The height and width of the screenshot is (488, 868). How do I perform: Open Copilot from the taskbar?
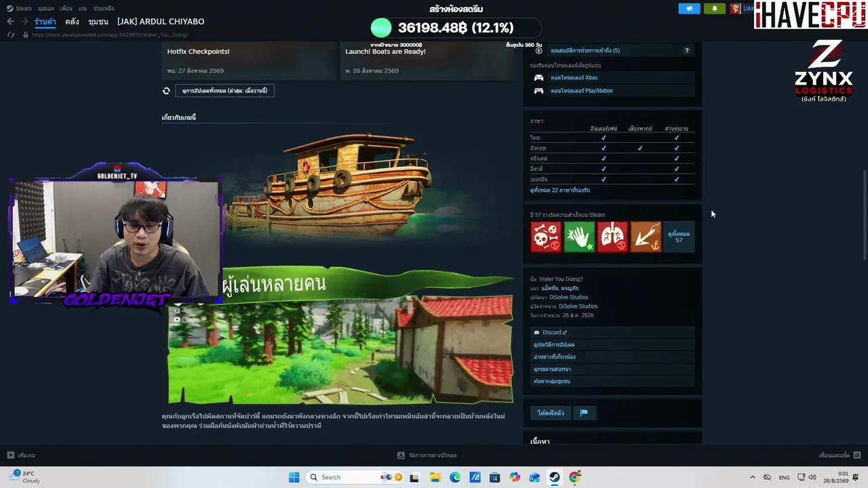(x=515, y=477)
